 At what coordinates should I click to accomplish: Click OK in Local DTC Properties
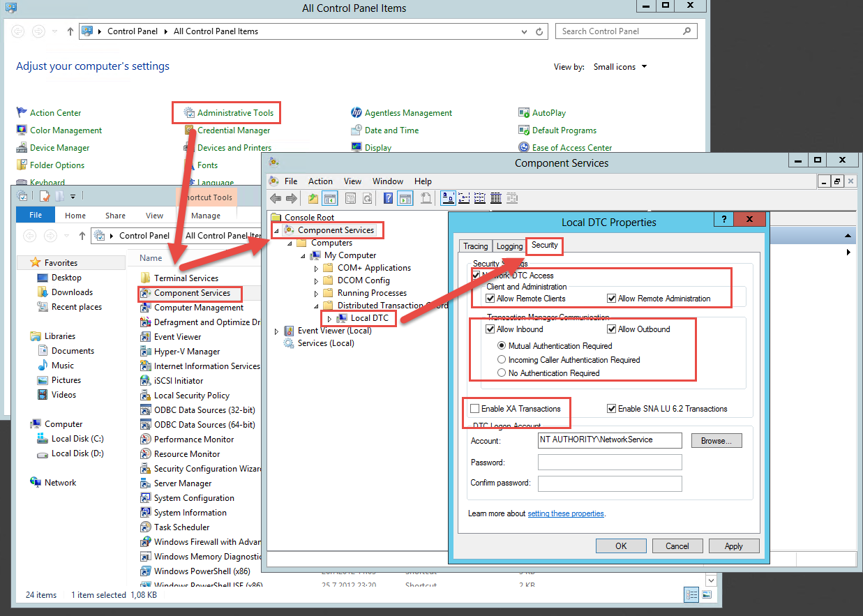point(621,546)
